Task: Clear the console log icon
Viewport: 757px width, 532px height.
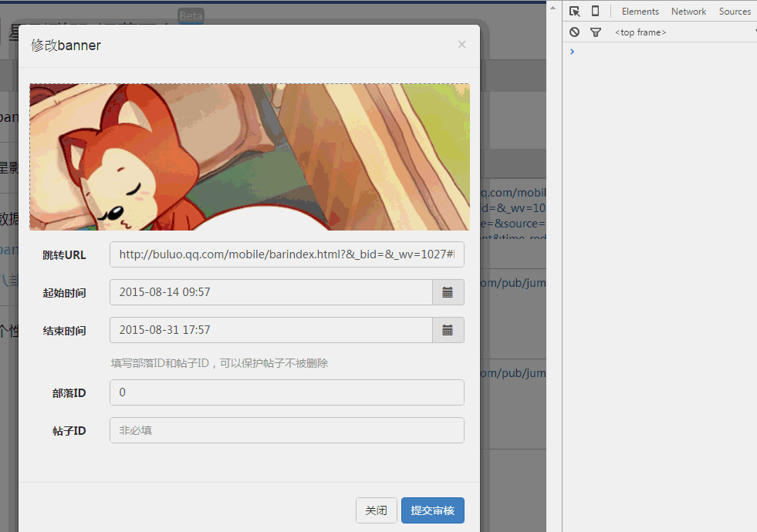Action: pos(574,32)
